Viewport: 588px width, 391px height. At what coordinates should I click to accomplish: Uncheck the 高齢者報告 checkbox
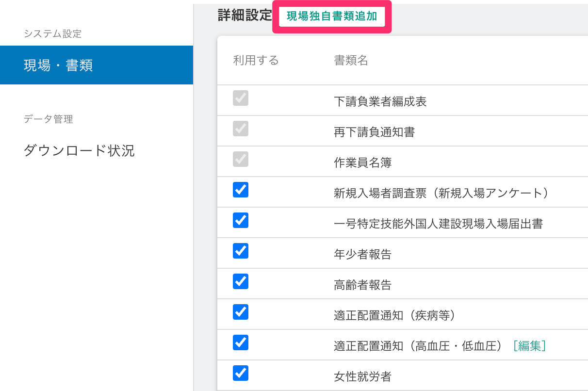pyautogui.click(x=241, y=281)
